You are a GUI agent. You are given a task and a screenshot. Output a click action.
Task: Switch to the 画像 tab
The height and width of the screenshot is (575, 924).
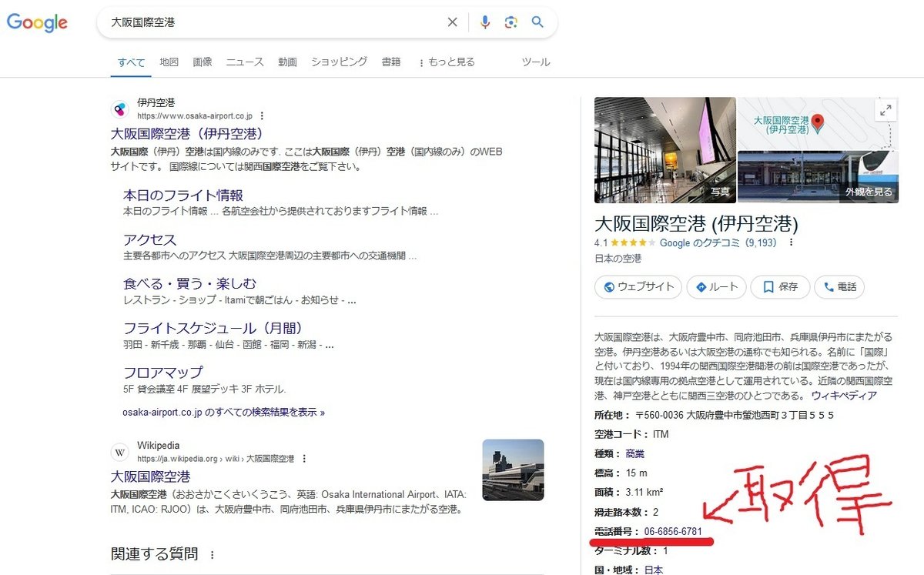(x=203, y=62)
